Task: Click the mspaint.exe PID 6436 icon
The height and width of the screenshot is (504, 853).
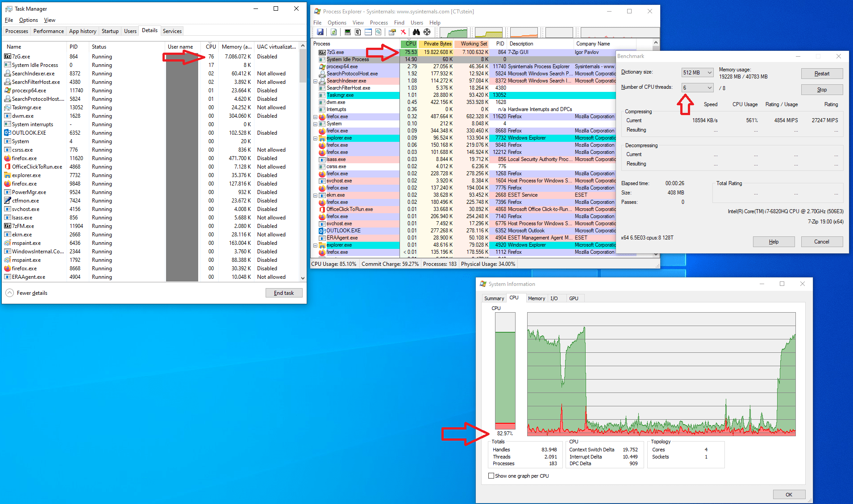Action: tap(8, 243)
